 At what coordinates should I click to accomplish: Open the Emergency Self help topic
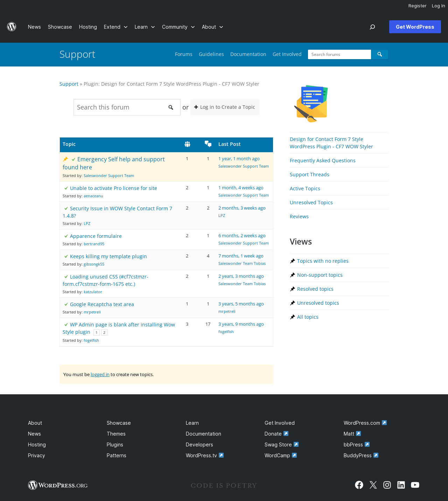114,163
